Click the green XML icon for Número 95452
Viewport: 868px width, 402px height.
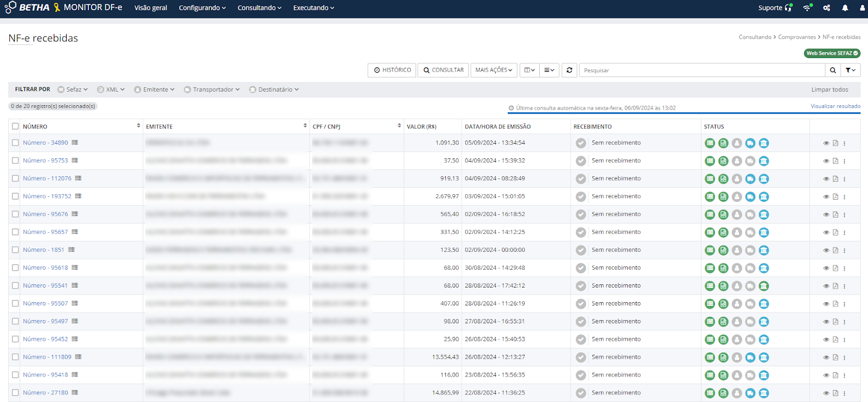[723, 340]
